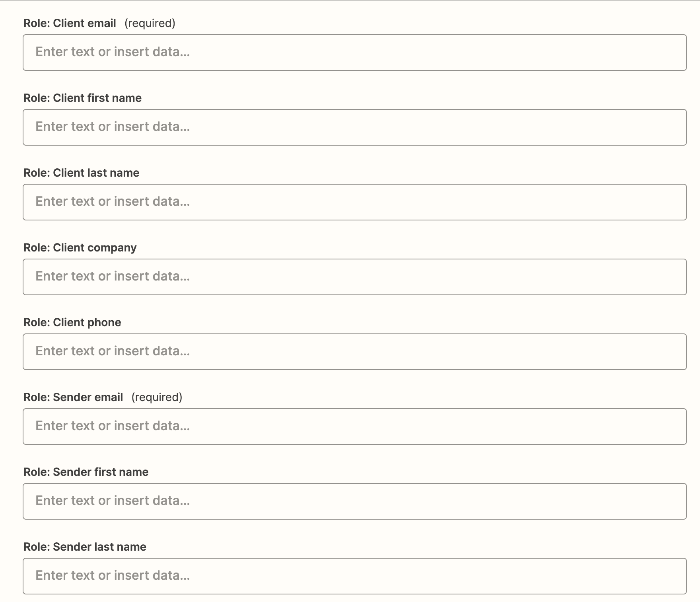Click into the Client first name field

pyautogui.click(x=355, y=127)
